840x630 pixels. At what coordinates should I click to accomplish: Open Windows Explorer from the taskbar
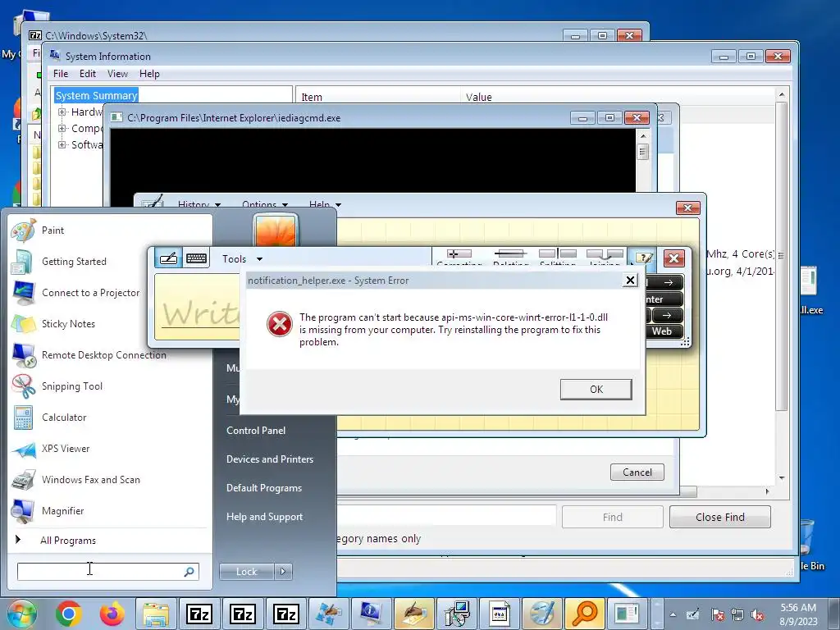click(x=155, y=614)
